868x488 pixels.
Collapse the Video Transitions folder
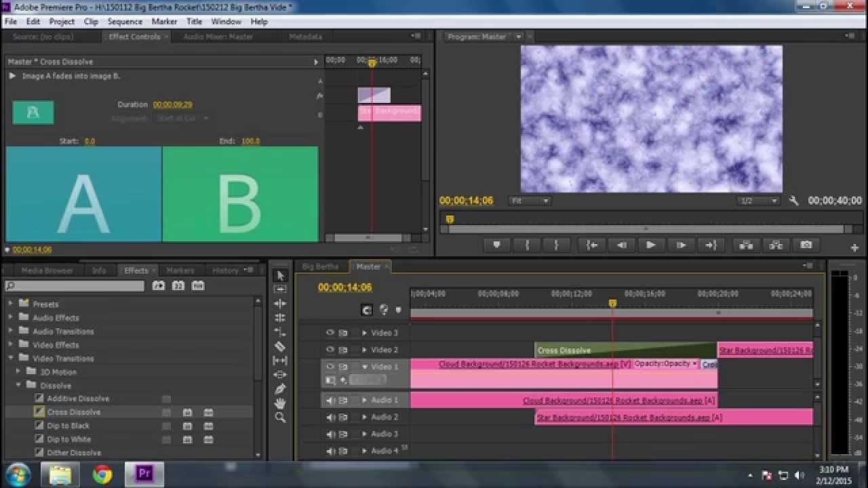10,358
